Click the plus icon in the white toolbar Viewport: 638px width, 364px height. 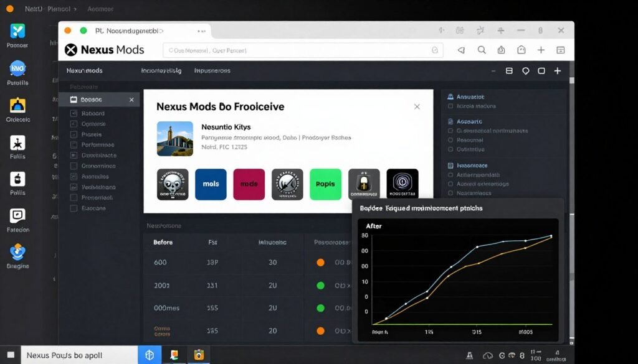pyautogui.click(x=541, y=50)
